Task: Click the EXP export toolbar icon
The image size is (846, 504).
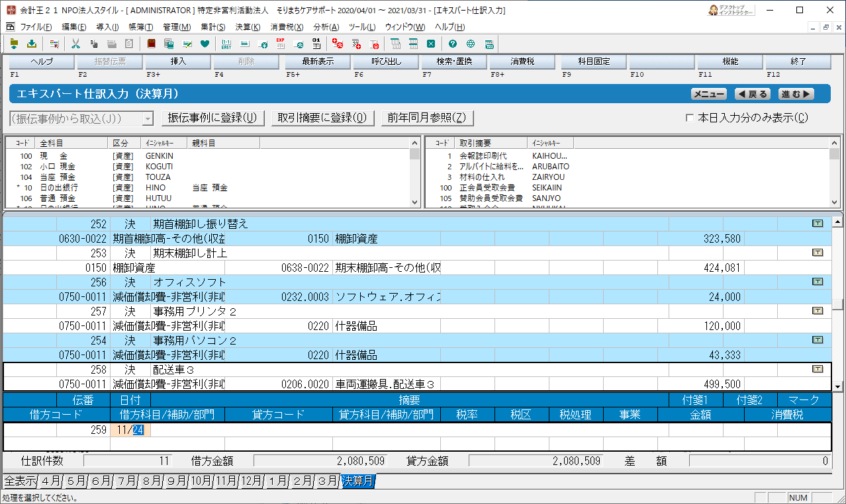Action: pos(281,44)
